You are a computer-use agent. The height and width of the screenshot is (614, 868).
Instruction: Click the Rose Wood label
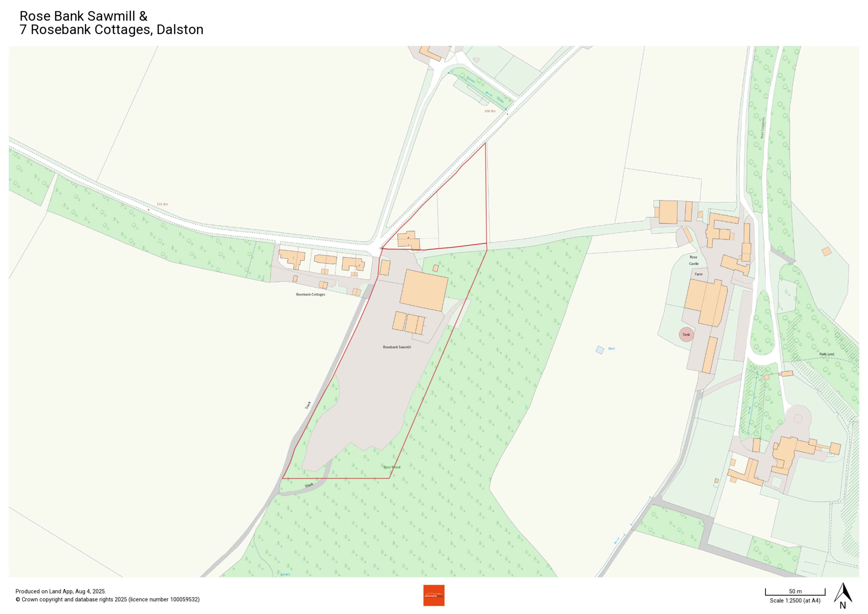point(392,467)
